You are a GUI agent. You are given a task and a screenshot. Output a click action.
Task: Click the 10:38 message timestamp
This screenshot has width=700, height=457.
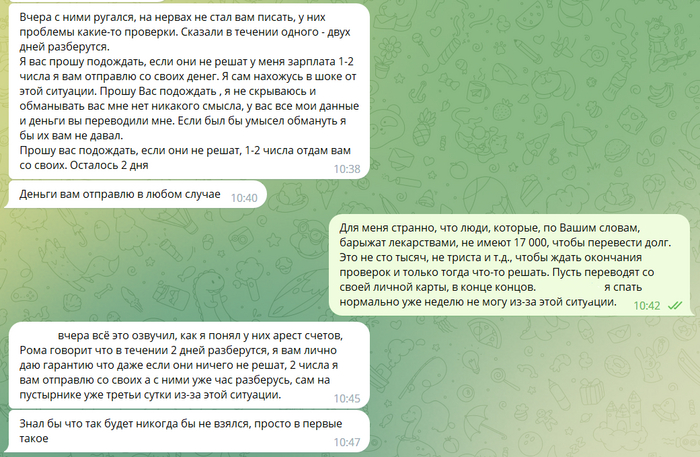[x=347, y=169]
